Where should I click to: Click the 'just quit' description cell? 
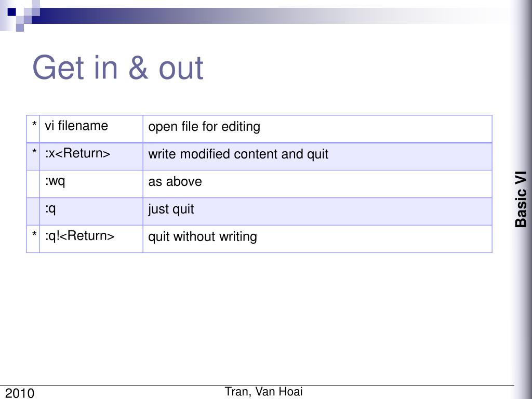[x=317, y=211]
